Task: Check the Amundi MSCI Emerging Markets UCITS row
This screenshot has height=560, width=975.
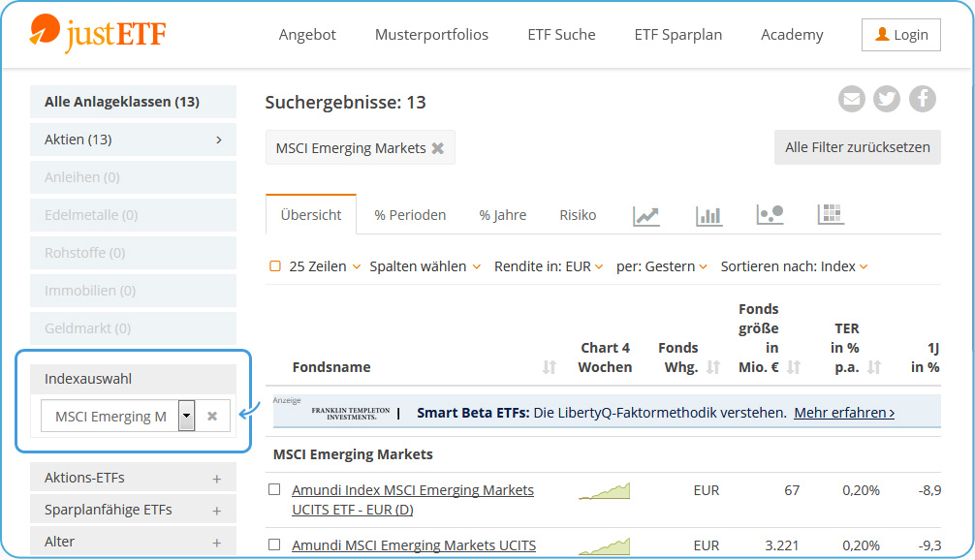Action: click(x=274, y=545)
